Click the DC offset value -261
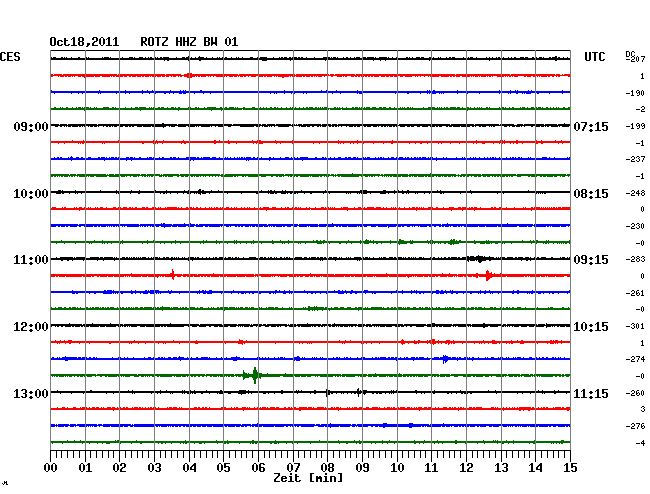Image resolution: width=650 pixels, height=494 pixels. pyautogui.click(x=635, y=293)
